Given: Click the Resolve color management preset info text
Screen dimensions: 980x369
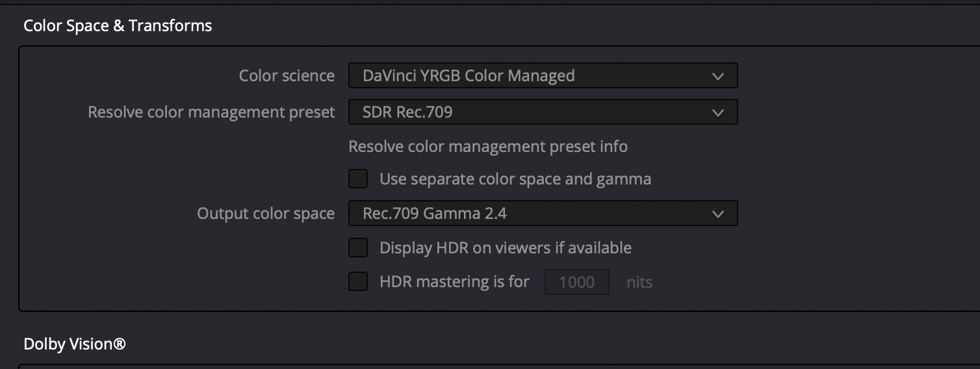Looking at the screenshot, I should point(488,146).
